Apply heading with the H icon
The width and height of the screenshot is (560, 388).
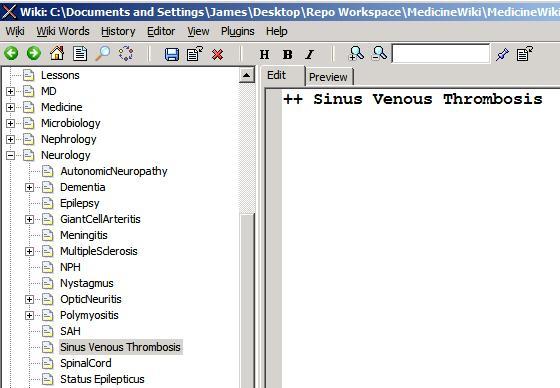(x=264, y=55)
